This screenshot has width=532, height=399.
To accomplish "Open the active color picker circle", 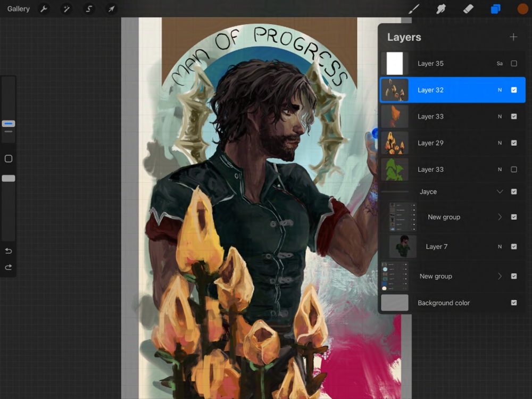I will coord(523,9).
